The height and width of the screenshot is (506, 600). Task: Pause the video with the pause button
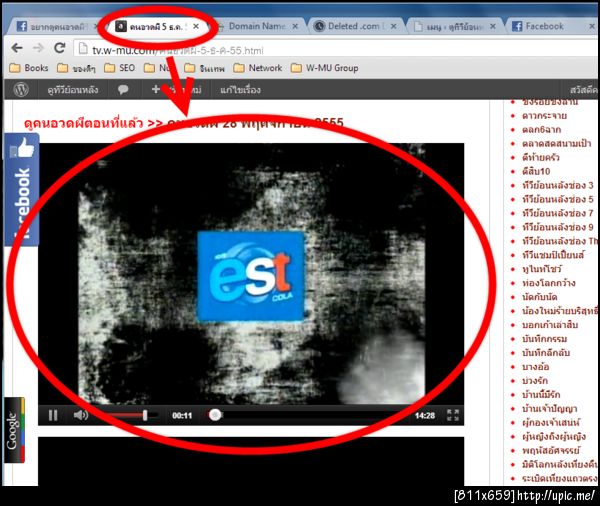coord(53,415)
